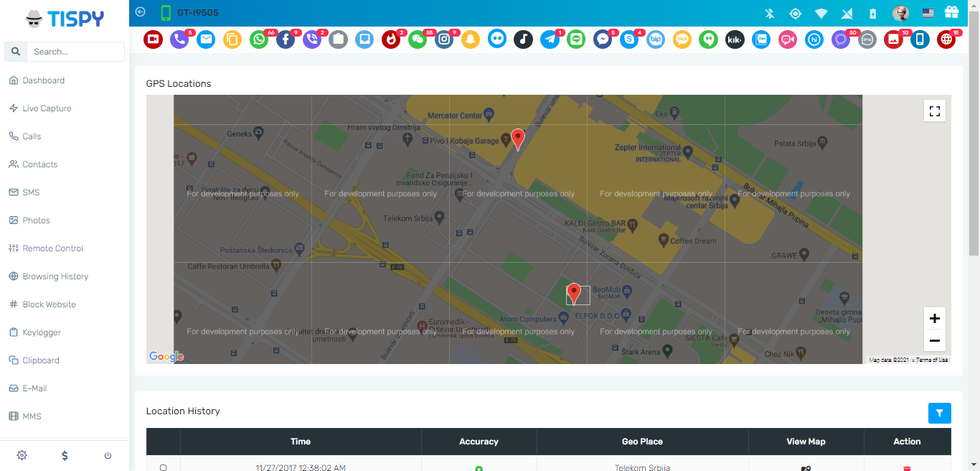Open Facebook icon with badge 9
980x471 pixels.
click(286, 39)
